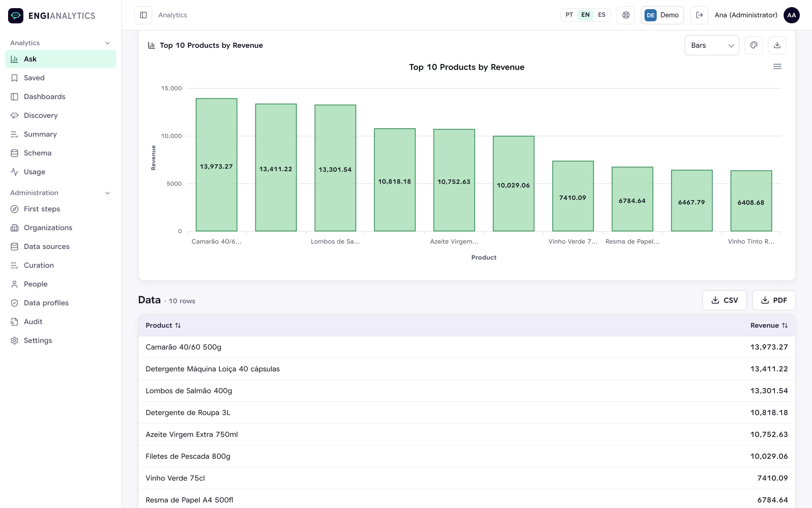
Task: Open the Demo organization selector
Action: point(662,15)
